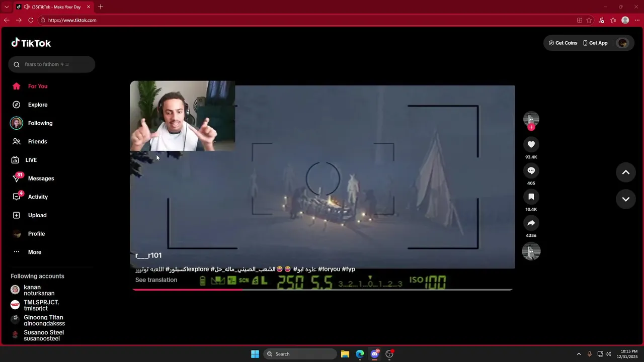
Task: Open creator avatar above like button
Action: (x=531, y=119)
